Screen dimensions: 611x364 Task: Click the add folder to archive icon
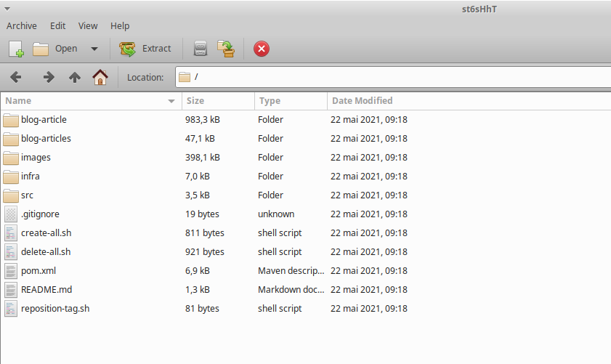click(x=227, y=49)
